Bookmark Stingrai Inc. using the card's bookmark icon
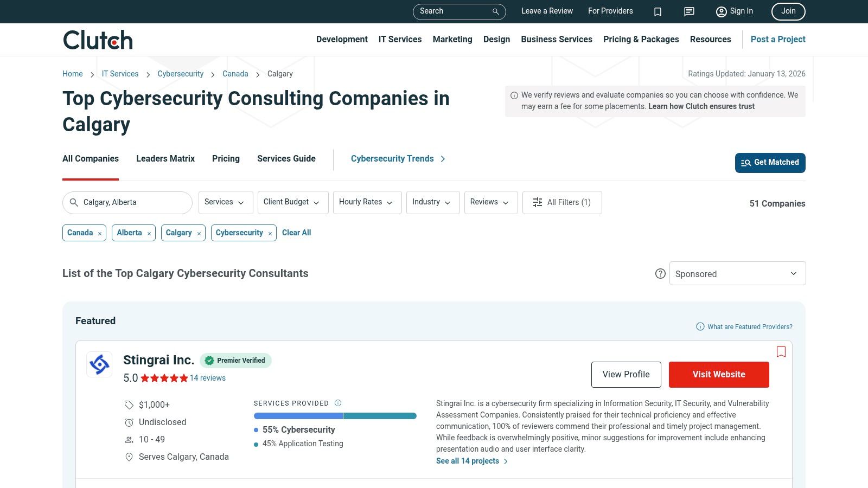The width and height of the screenshot is (868, 488). (x=781, y=351)
